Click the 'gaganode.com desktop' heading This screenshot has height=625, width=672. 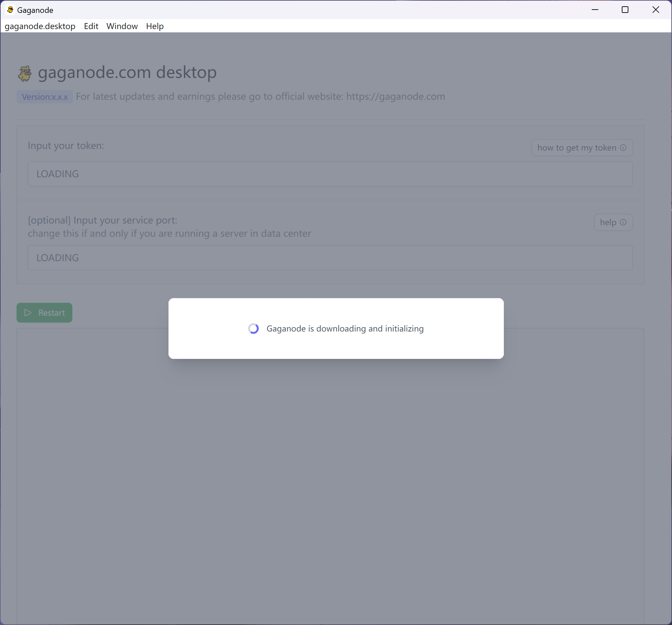tap(127, 72)
